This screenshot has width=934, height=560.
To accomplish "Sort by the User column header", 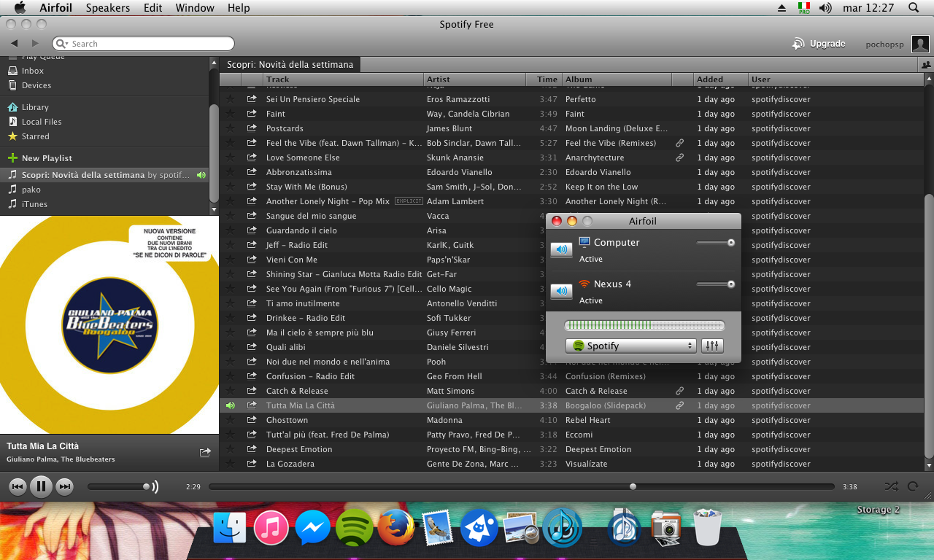I will [x=835, y=79].
